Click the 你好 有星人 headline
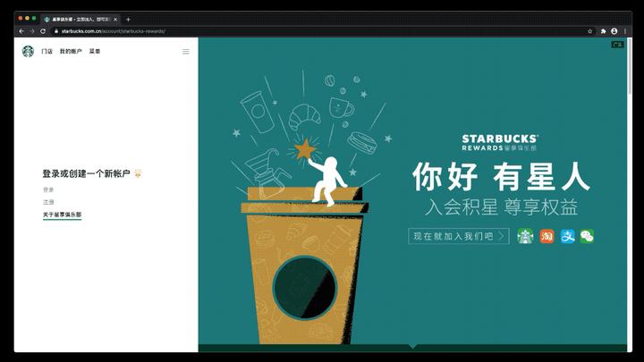The image size is (644, 362). [501, 176]
